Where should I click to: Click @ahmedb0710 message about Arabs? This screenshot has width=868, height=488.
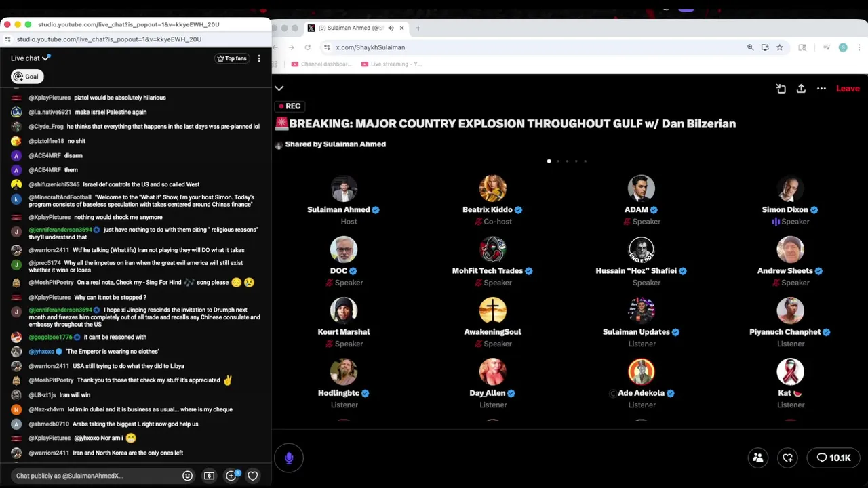pos(136,424)
